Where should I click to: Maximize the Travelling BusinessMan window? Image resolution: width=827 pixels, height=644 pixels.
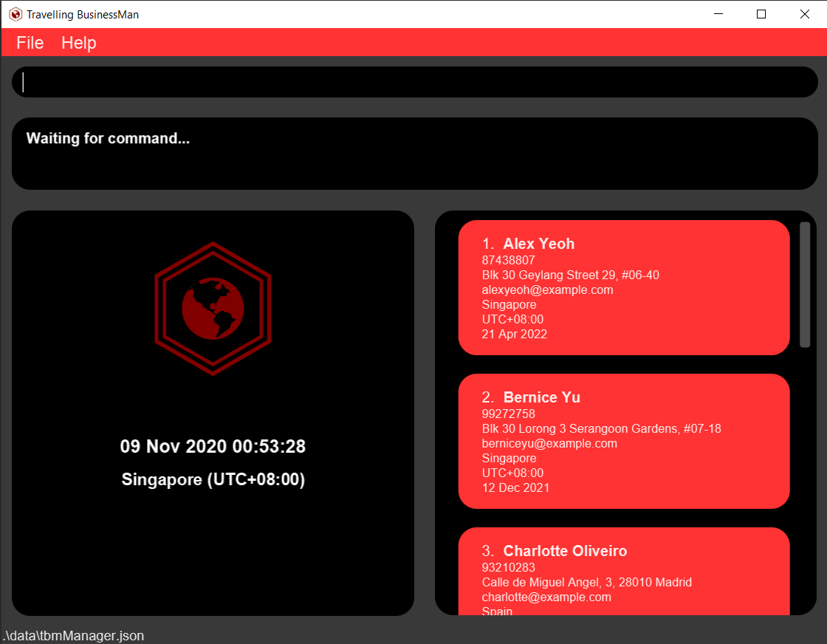pyautogui.click(x=761, y=14)
